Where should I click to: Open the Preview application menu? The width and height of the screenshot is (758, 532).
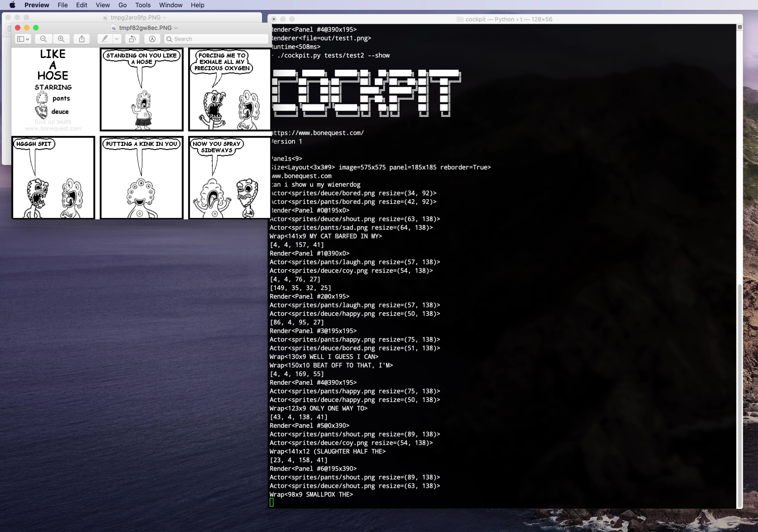coord(37,5)
